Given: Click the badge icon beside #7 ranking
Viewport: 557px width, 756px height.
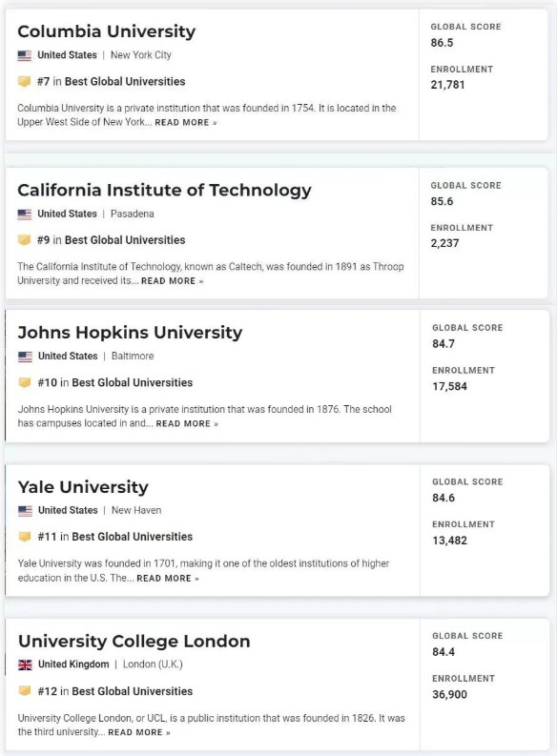Looking at the screenshot, I should point(25,81).
